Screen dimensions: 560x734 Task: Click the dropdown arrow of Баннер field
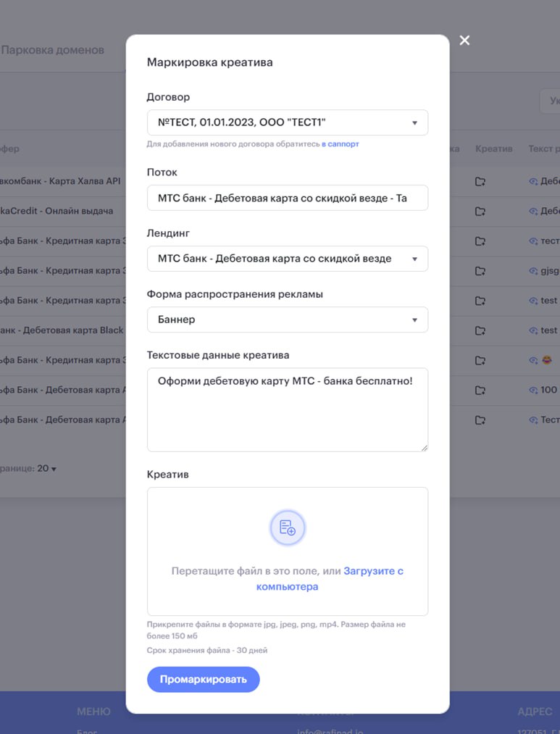click(x=414, y=320)
